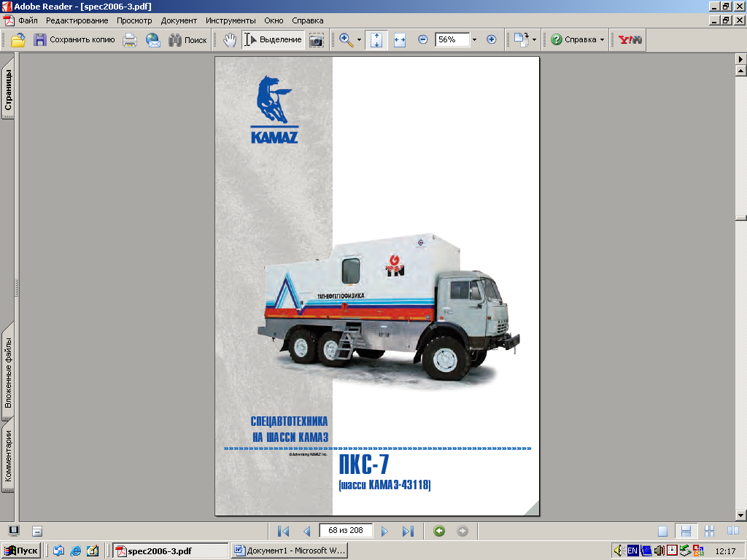
Task: Click Сохранить копию save button
Action: click(74, 40)
